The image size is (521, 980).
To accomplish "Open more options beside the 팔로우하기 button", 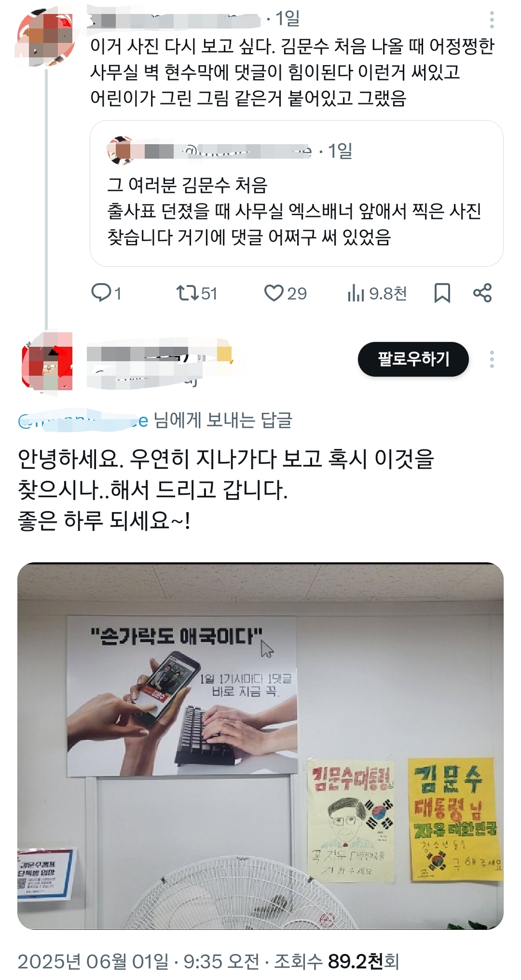I will pos(492,359).
